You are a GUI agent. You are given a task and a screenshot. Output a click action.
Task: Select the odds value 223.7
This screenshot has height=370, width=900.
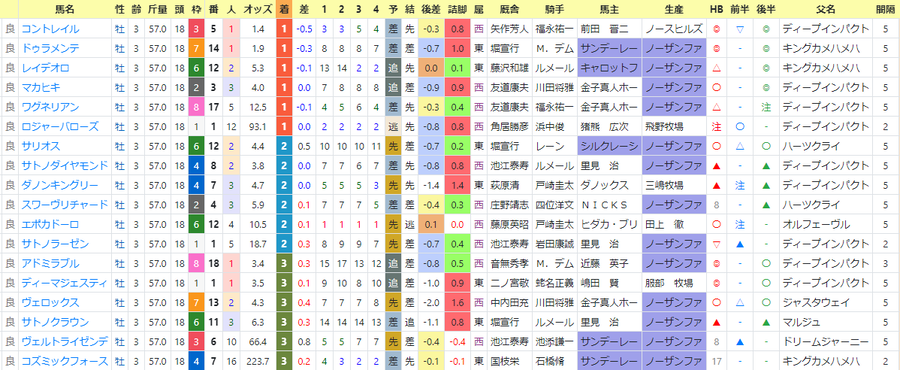pyautogui.click(x=257, y=361)
